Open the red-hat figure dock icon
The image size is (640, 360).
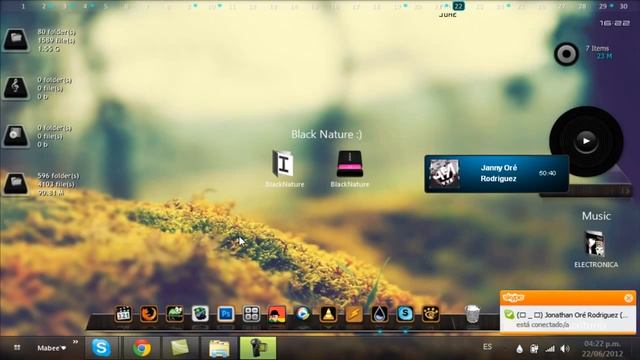(x=277, y=314)
